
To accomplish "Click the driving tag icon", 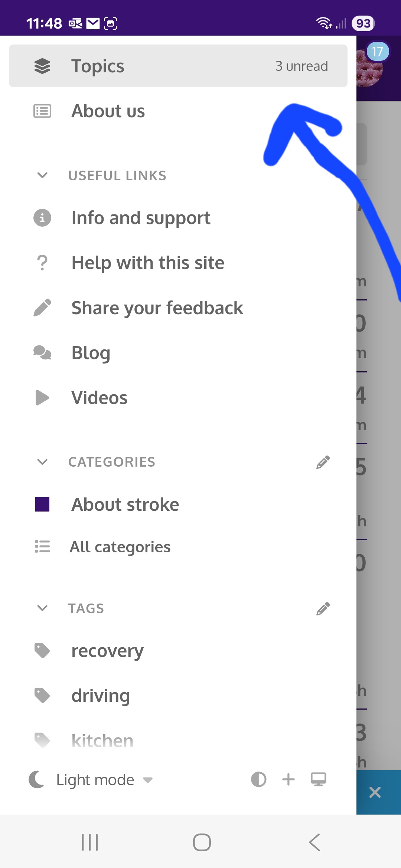I will [x=42, y=696].
